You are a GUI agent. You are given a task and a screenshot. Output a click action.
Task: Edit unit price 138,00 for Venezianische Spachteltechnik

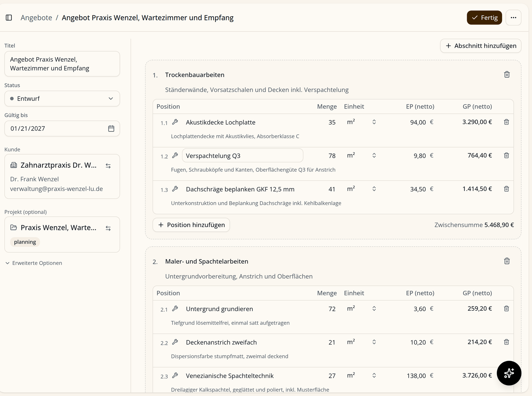point(416,376)
